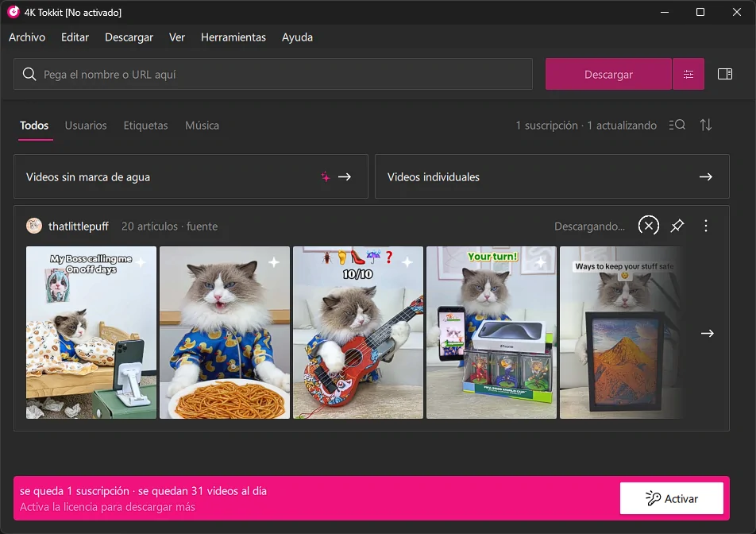Click the arrow to show more videos
This screenshot has width=756, height=534.
click(708, 333)
